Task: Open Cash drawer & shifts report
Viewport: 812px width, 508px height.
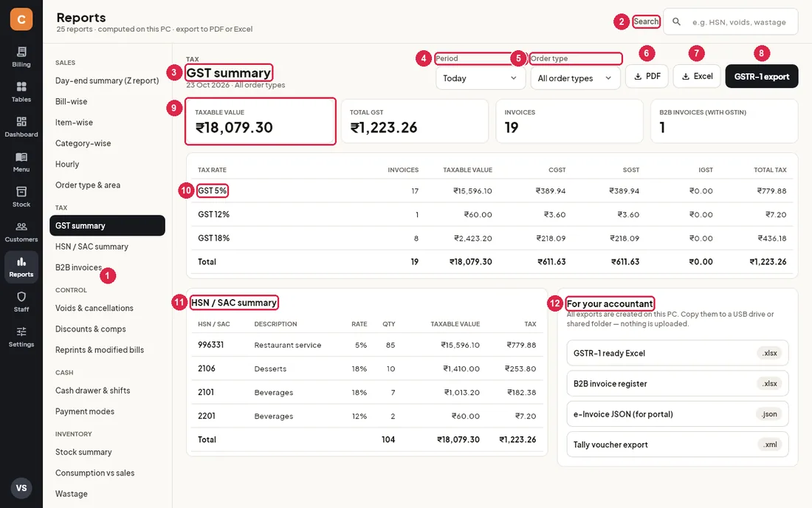Action: coord(107,391)
